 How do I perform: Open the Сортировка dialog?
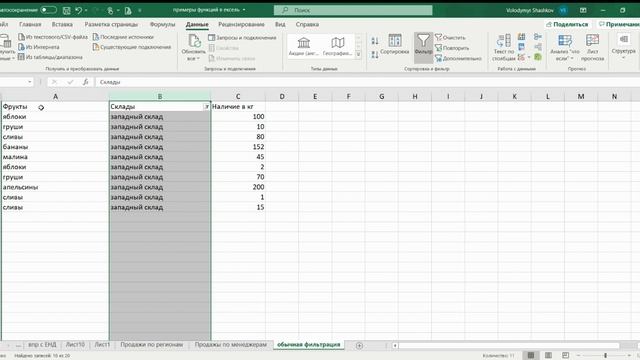click(x=395, y=44)
